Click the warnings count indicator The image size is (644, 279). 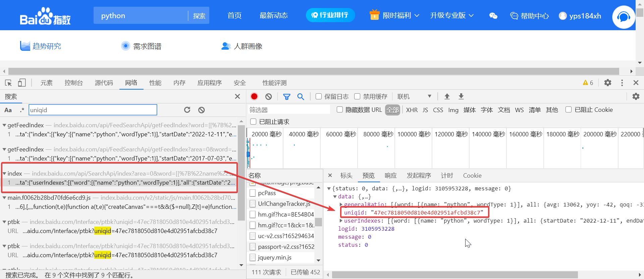[588, 83]
